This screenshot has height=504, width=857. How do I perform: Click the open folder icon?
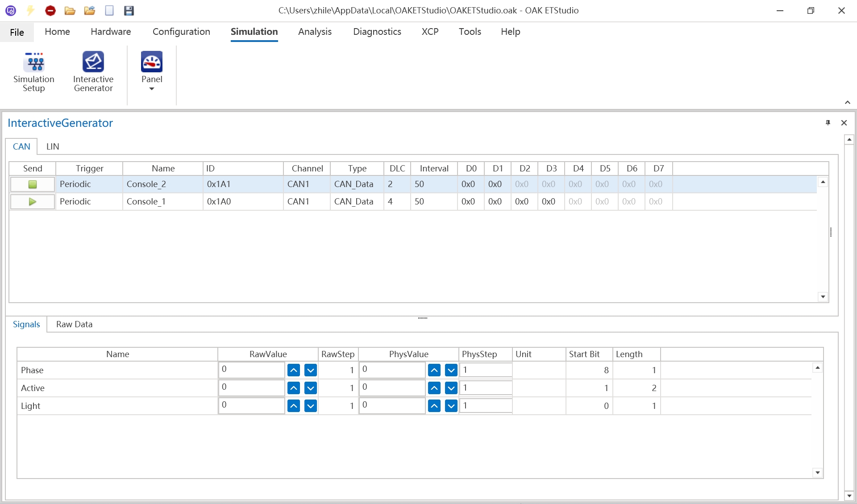click(70, 11)
